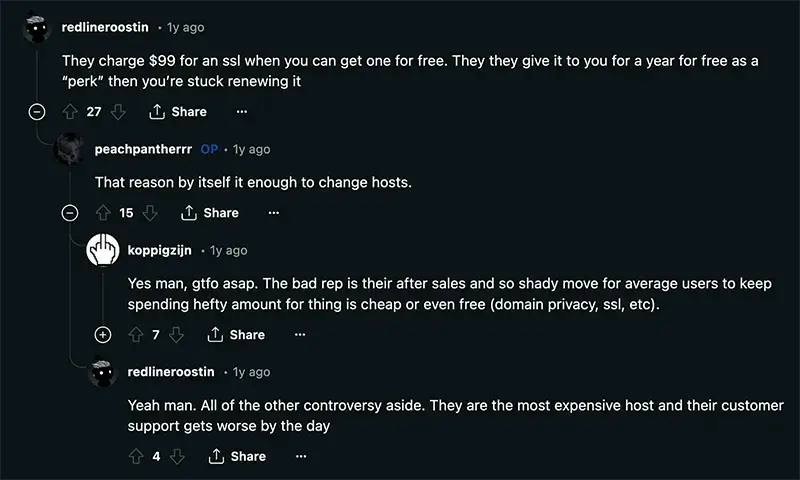Screen dimensions: 800x480
Task: Downvote peachpantherrr's change hosts comment
Action: click(151, 213)
